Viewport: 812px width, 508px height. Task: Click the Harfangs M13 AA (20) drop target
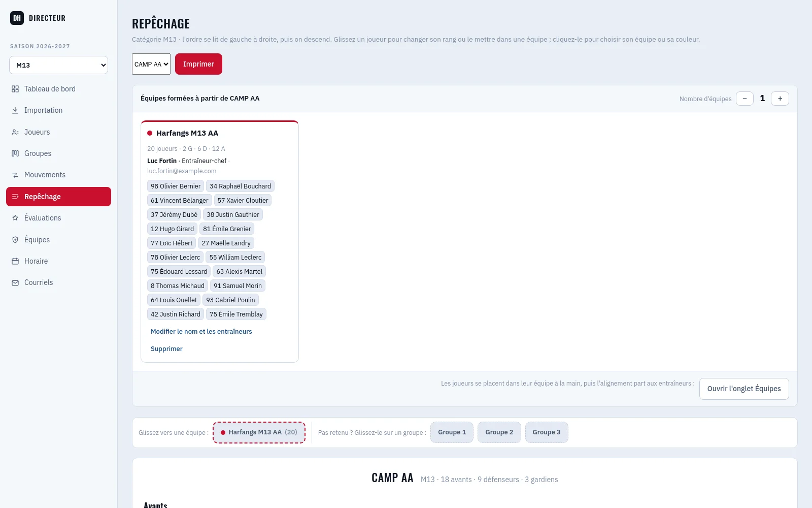(259, 432)
